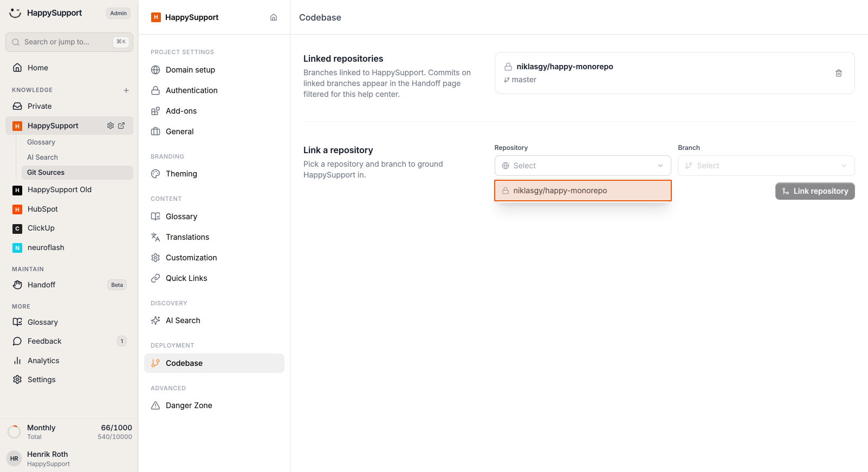
Task: Click the chain icon beside Quick Links
Action: pyautogui.click(x=156, y=278)
